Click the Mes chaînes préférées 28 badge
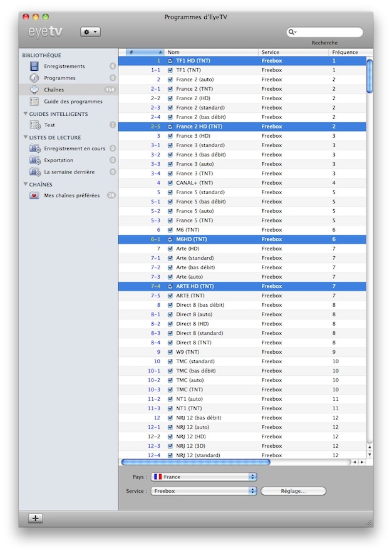This screenshot has width=392, height=553. tap(111, 195)
